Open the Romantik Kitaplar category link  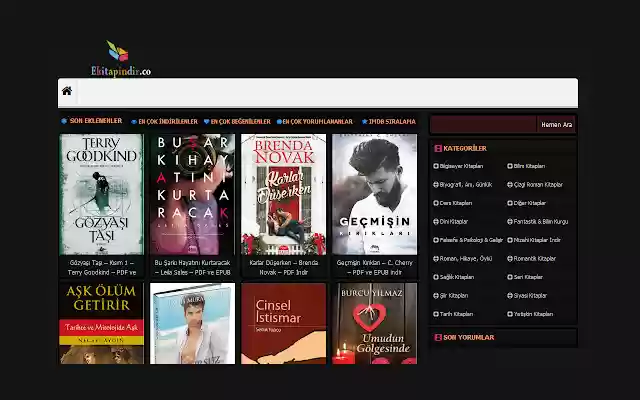535,258
